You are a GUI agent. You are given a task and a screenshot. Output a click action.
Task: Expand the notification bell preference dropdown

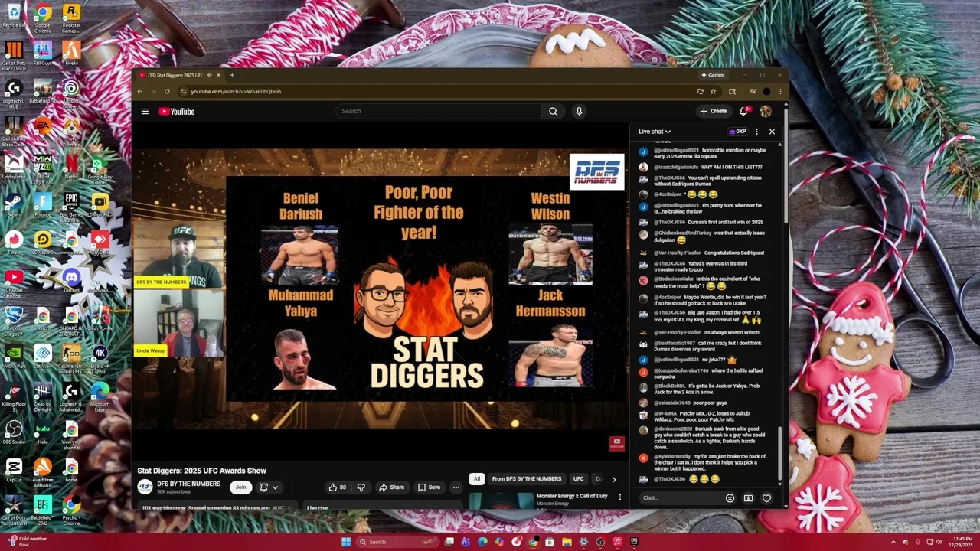tap(269, 487)
